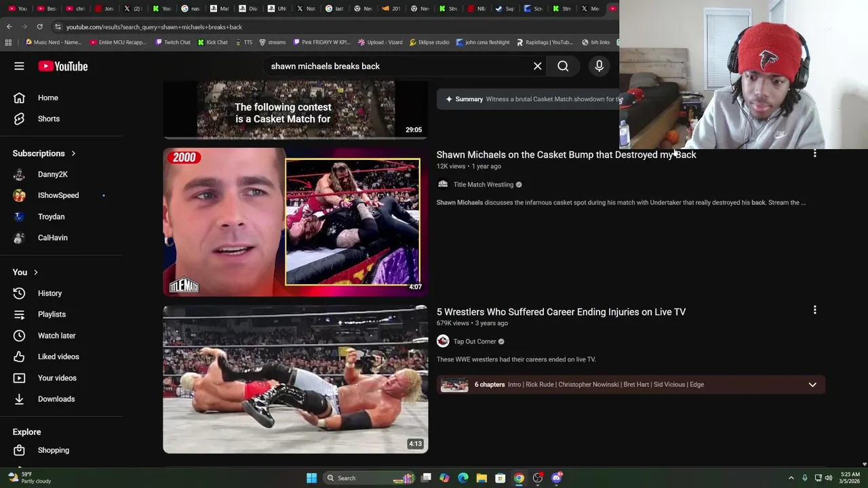Open Upload - Vizard bookmark

380,42
